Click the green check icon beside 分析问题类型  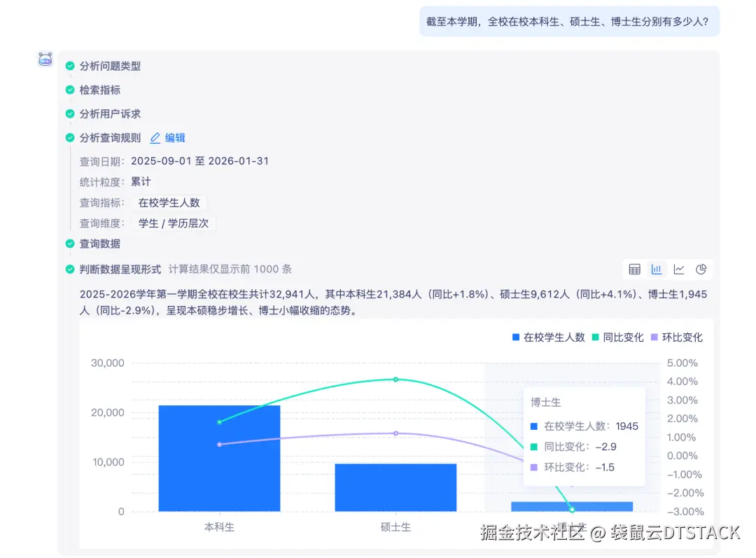(x=69, y=66)
